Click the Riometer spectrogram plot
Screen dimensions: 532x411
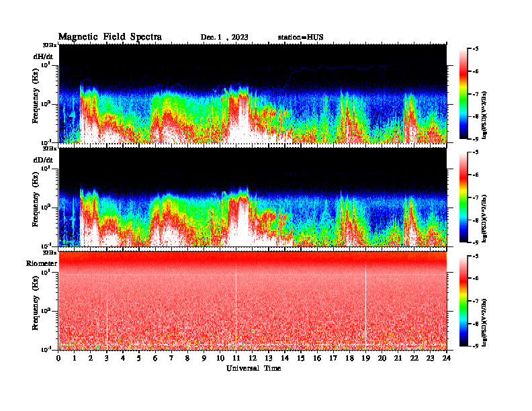coord(253,301)
